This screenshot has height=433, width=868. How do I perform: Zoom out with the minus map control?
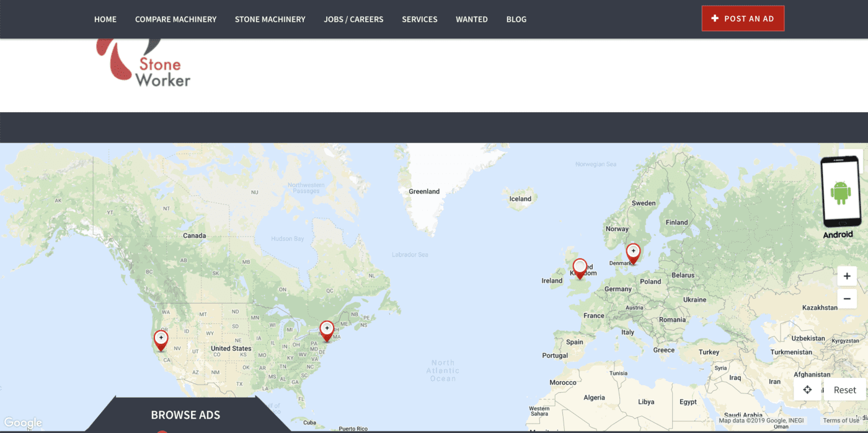point(847,299)
